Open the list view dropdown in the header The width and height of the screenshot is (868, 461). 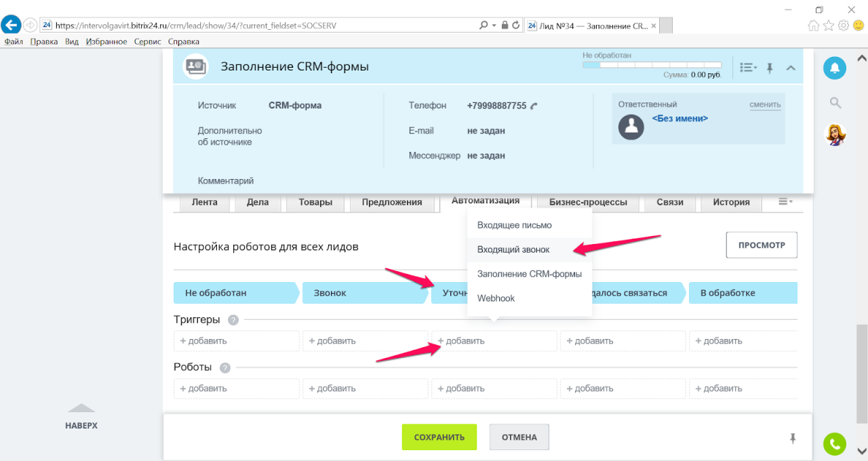[749, 68]
